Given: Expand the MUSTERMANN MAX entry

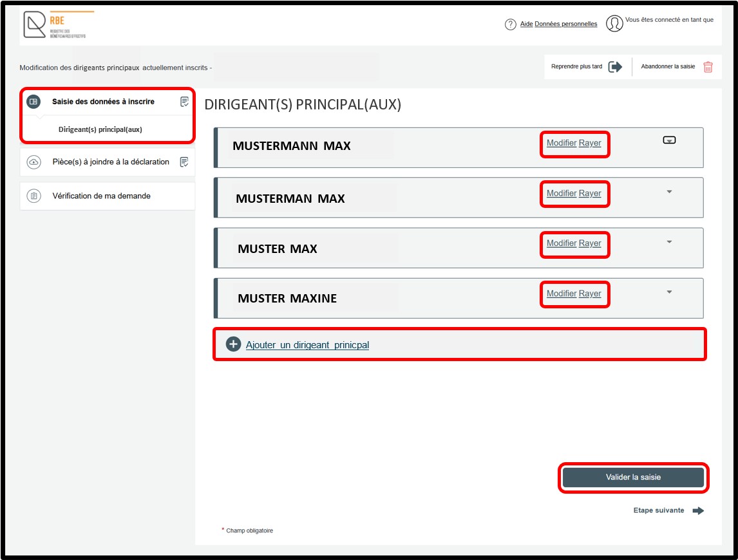Looking at the screenshot, I should tap(669, 140).
